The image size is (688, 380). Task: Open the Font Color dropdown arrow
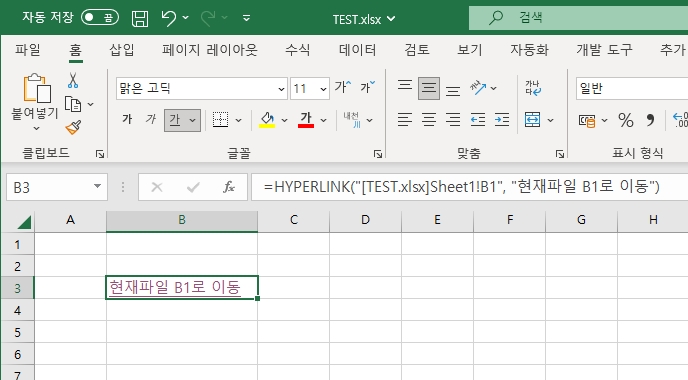pos(323,120)
